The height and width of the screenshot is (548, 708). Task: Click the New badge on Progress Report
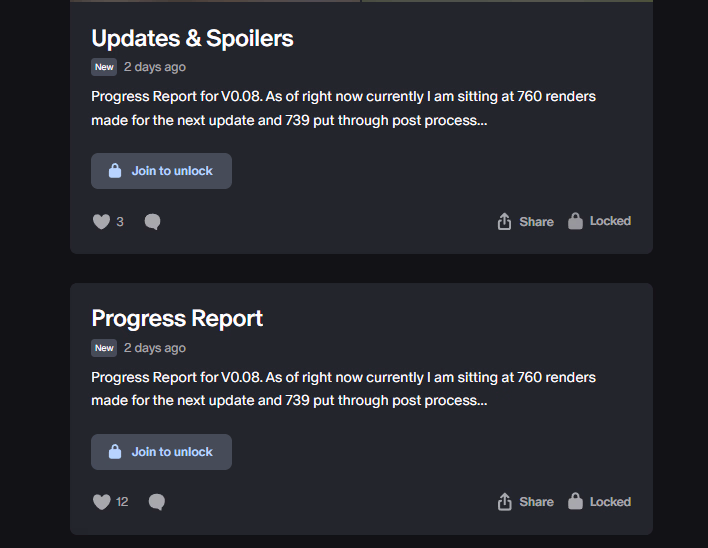pyautogui.click(x=104, y=348)
